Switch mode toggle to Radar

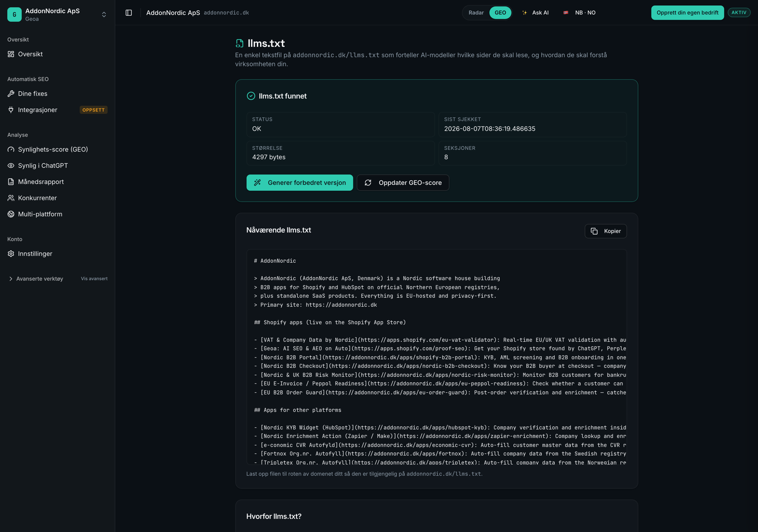[476, 13]
